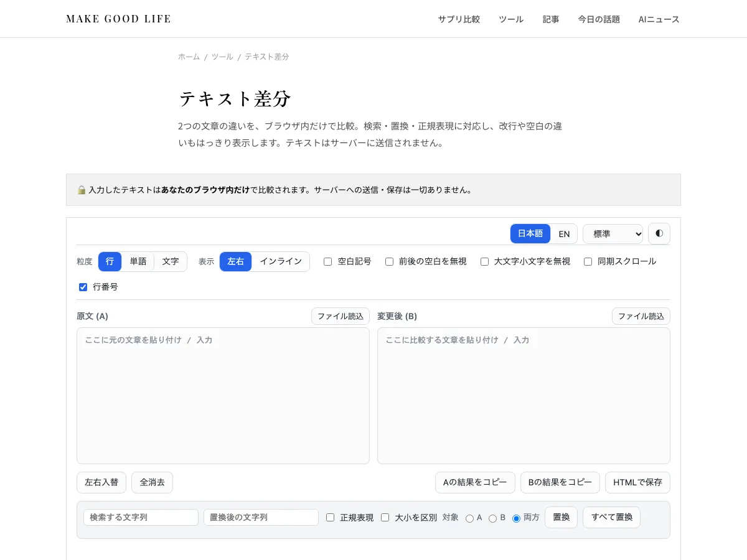The width and height of the screenshot is (747, 560).
Task: Go to ツール breadcrumb link
Action: [222, 57]
